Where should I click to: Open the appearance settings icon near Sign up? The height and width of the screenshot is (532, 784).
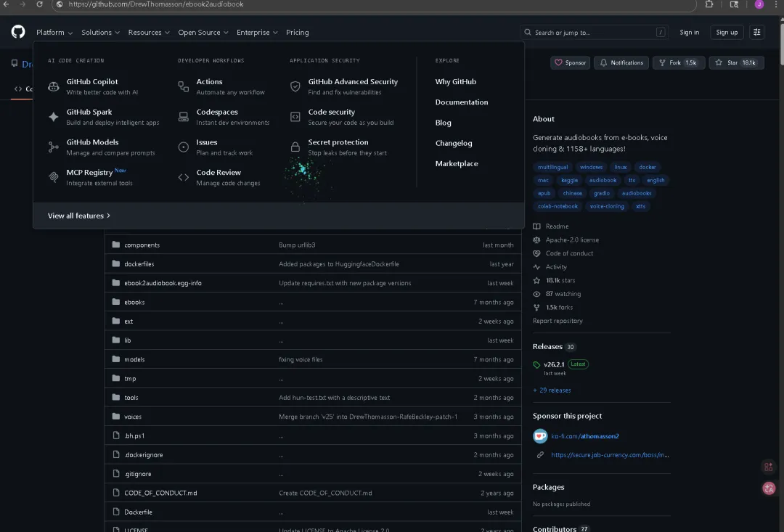(757, 32)
